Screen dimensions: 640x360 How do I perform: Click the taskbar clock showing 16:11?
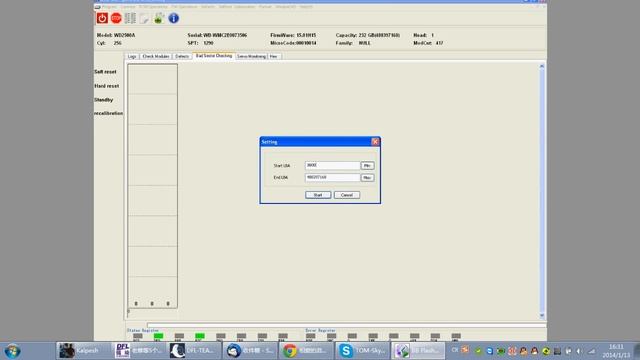click(x=616, y=351)
